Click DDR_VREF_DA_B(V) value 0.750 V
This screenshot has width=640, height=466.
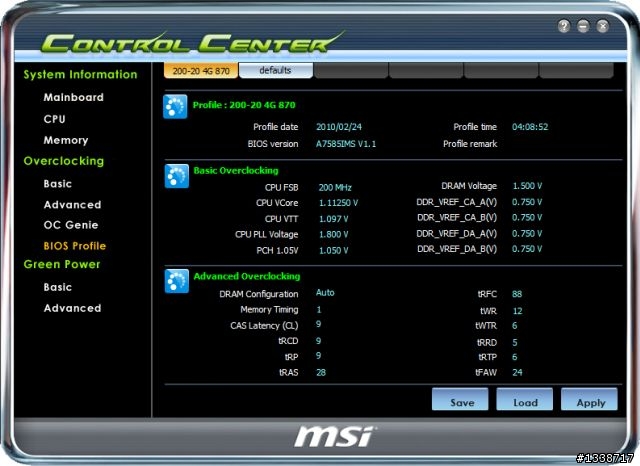527,249
